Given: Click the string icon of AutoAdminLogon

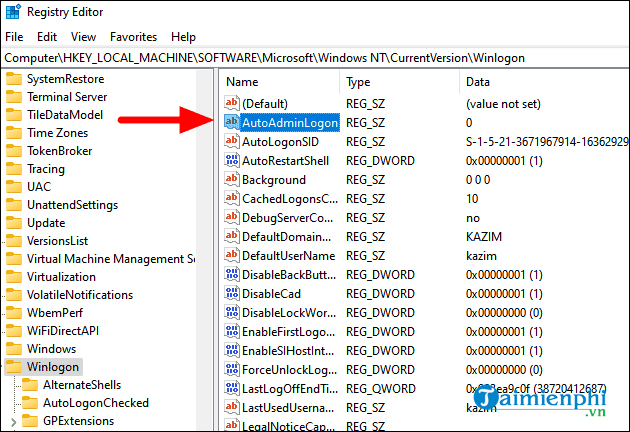Looking at the screenshot, I should click(232, 123).
